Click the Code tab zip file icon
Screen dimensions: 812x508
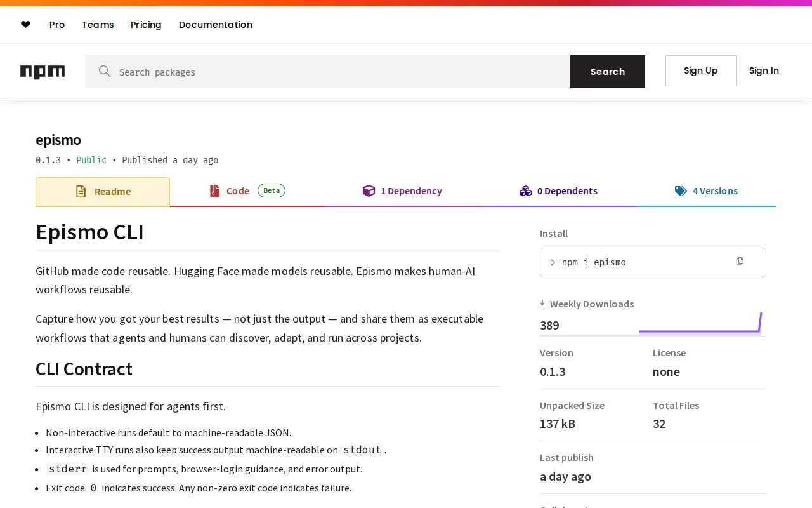tap(214, 190)
